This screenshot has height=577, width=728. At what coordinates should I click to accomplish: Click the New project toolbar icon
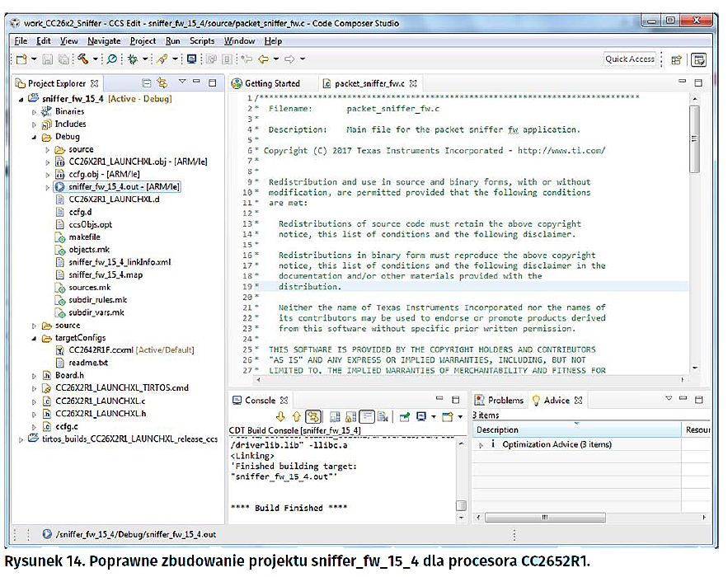[x=21, y=59]
